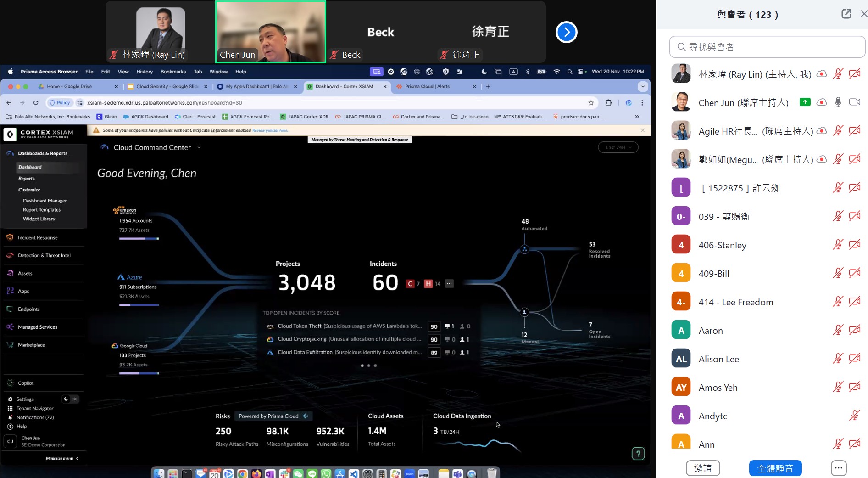Toggle dark/light theme switch near Settings
Image resolution: width=868 pixels, height=478 pixels.
point(70,399)
